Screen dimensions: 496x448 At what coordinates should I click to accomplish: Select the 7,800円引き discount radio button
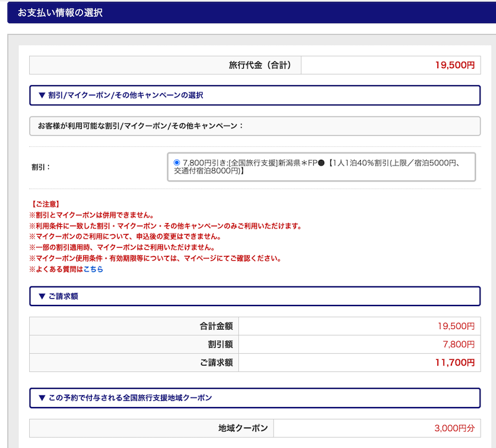point(177,162)
